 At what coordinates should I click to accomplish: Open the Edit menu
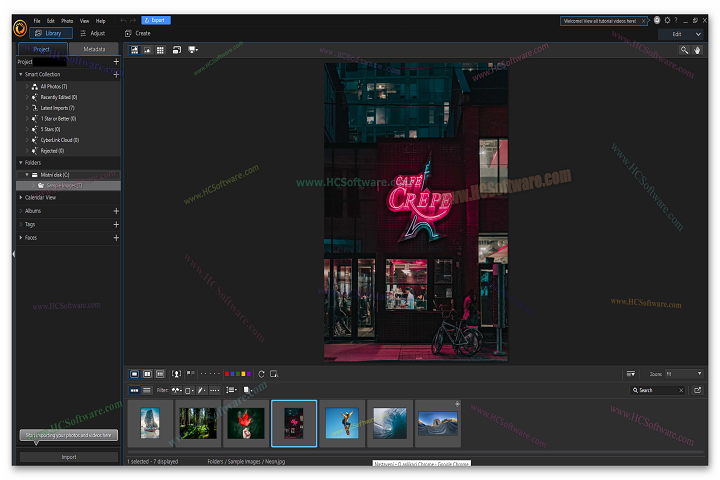click(x=51, y=21)
